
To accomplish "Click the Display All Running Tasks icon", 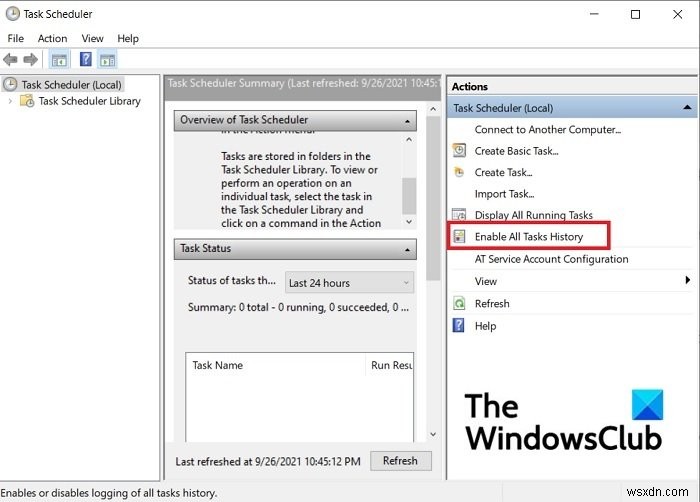I will tap(459, 214).
